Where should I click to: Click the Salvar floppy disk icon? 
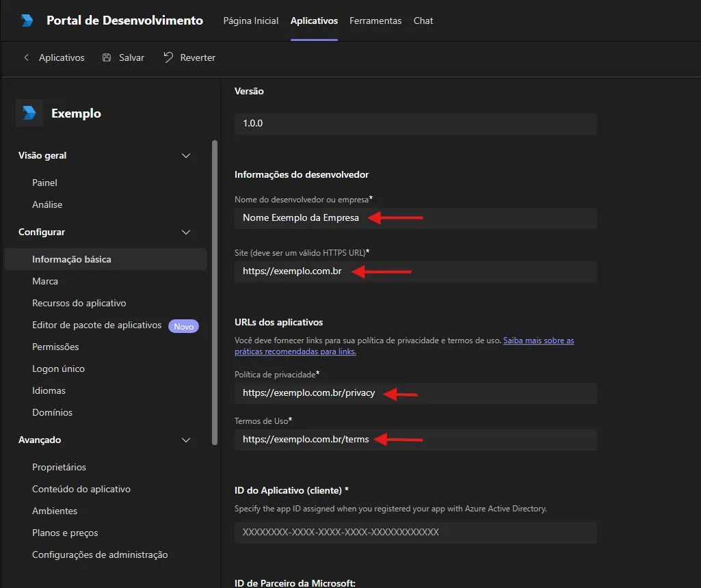107,57
